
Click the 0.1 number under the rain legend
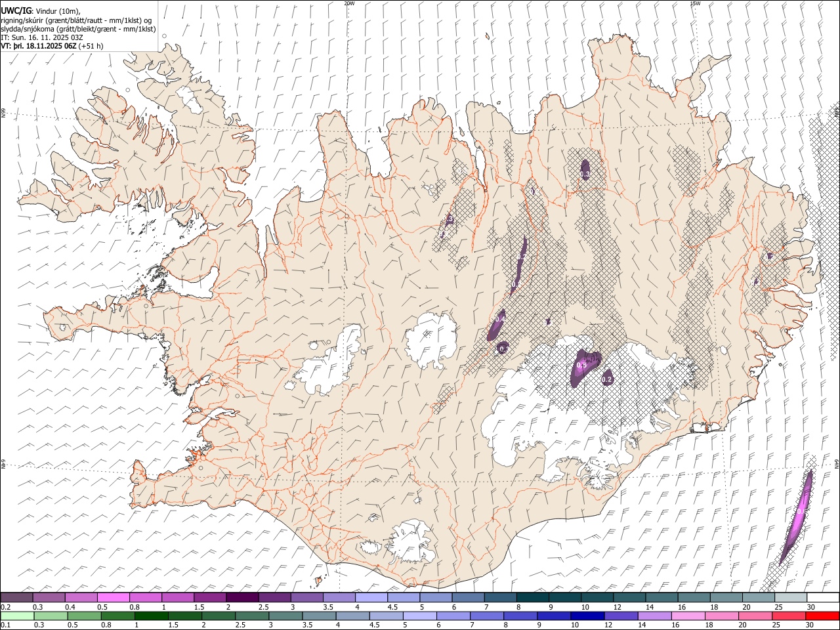click(5, 625)
